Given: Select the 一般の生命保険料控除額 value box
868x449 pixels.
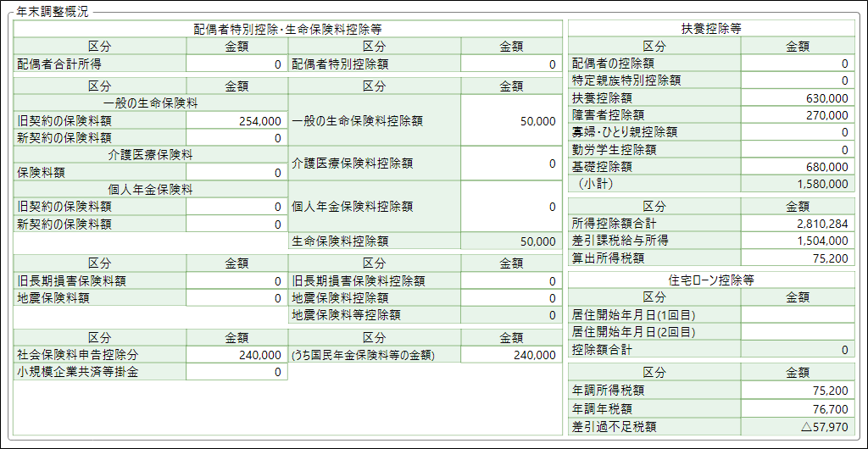Looking at the screenshot, I should click(x=511, y=121).
